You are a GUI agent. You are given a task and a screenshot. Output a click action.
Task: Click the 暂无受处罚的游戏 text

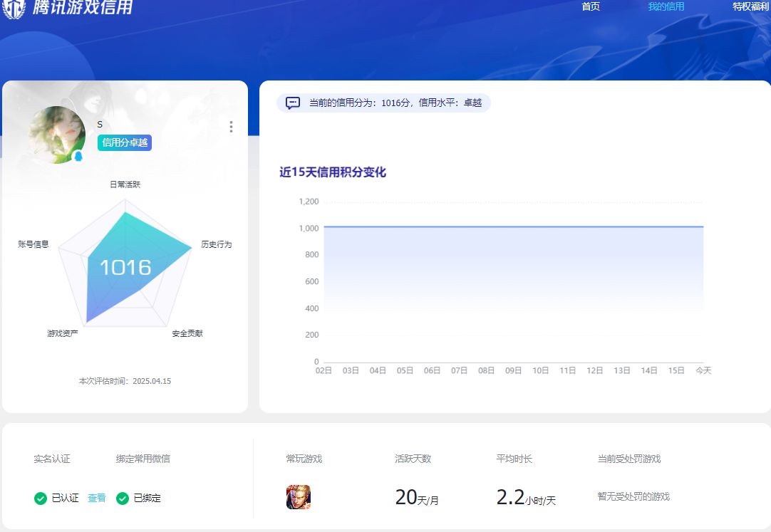pyautogui.click(x=633, y=496)
